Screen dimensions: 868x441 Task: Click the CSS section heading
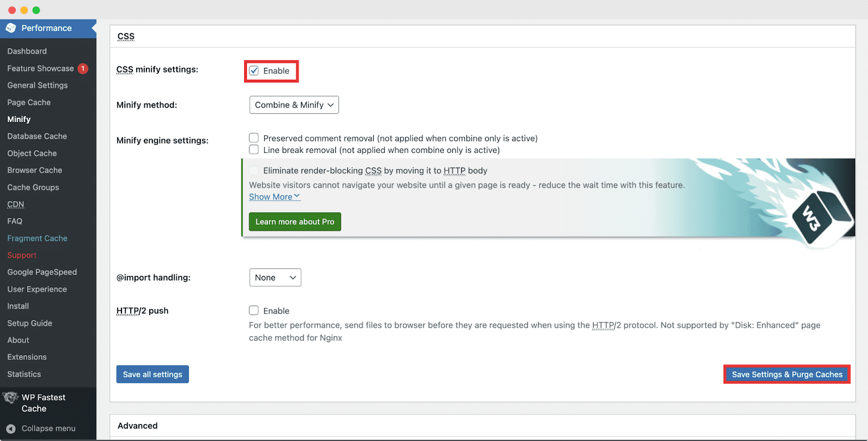(126, 36)
